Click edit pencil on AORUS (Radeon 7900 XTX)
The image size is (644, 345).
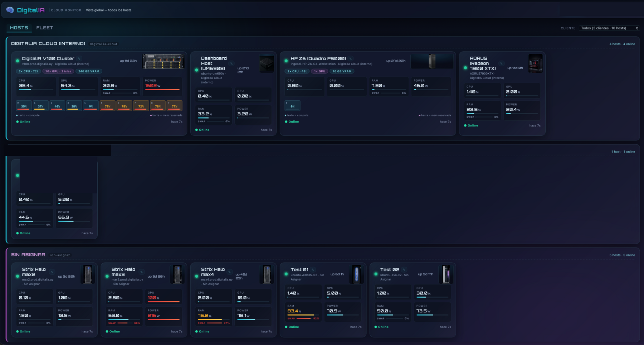pyautogui.click(x=501, y=64)
